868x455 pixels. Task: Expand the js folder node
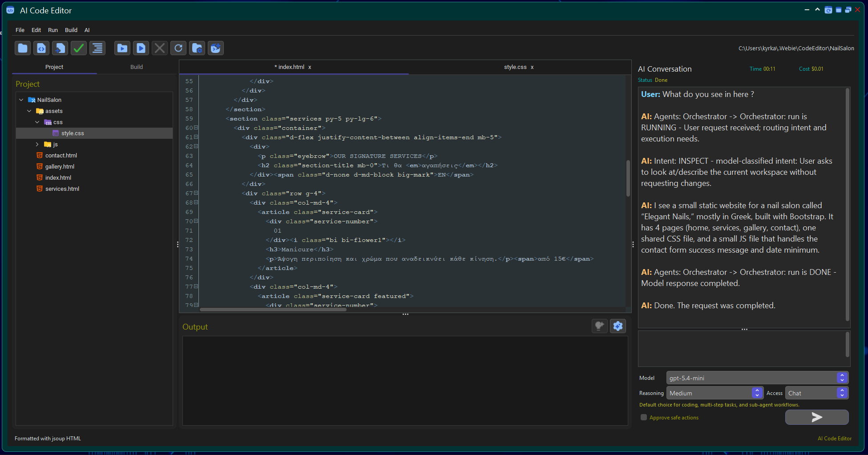[x=37, y=145]
